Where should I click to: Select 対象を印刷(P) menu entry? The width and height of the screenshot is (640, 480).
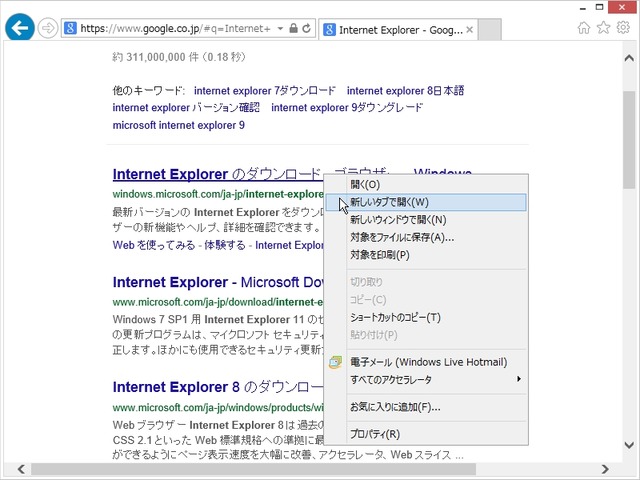tap(426, 255)
